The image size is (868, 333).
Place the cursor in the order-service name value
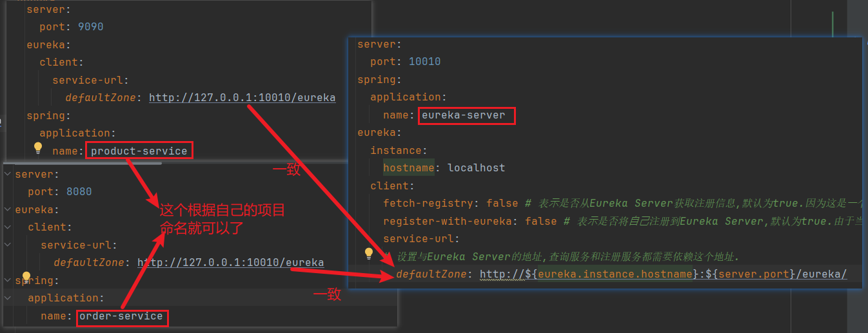[x=121, y=316]
